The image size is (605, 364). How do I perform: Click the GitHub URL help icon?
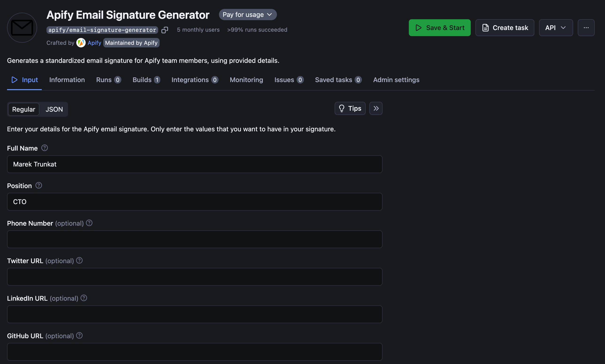79,336
